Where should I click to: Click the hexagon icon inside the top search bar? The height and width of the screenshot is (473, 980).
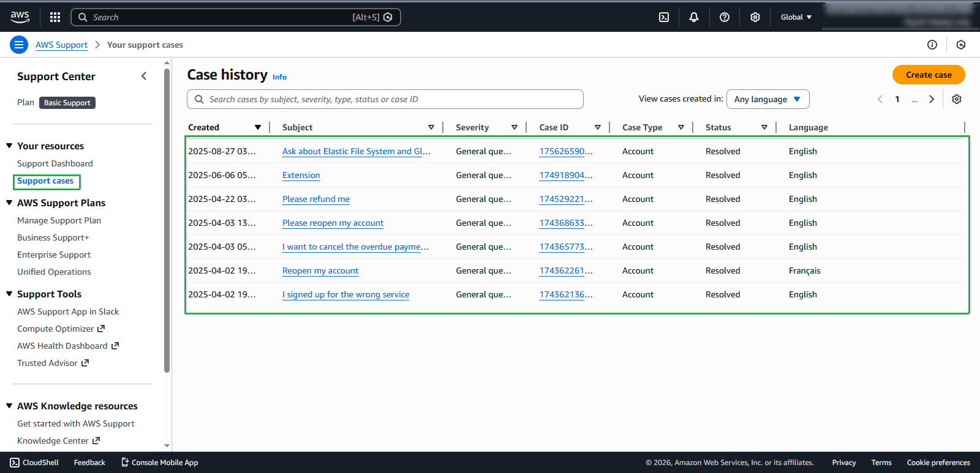pos(388,17)
